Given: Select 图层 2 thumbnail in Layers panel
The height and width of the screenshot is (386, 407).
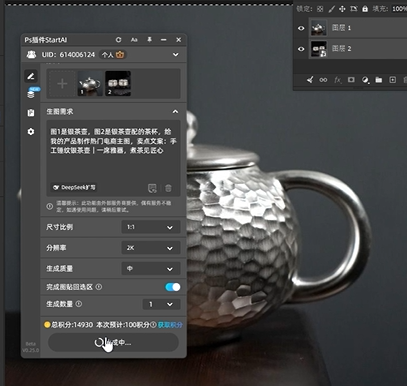Looking at the screenshot, I should point(319,49).
